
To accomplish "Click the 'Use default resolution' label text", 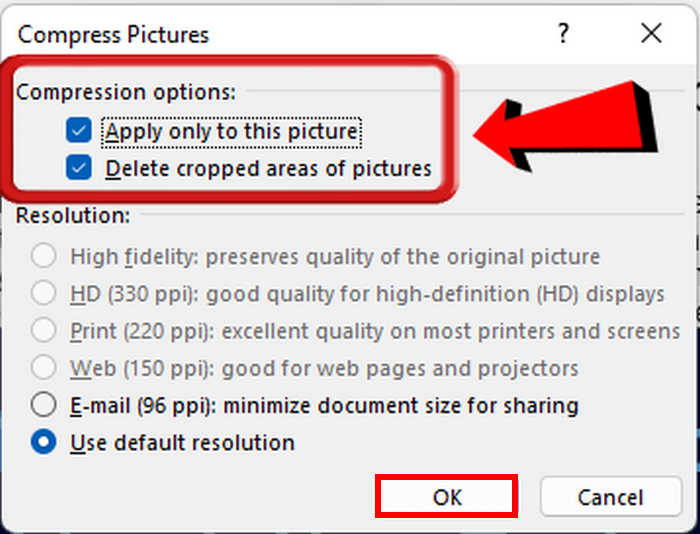I will tap(182, 443).
